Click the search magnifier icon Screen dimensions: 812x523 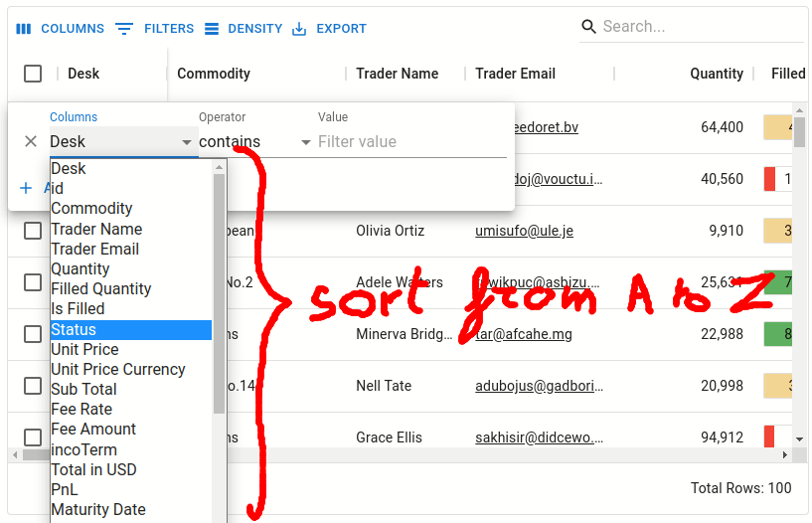589,27
